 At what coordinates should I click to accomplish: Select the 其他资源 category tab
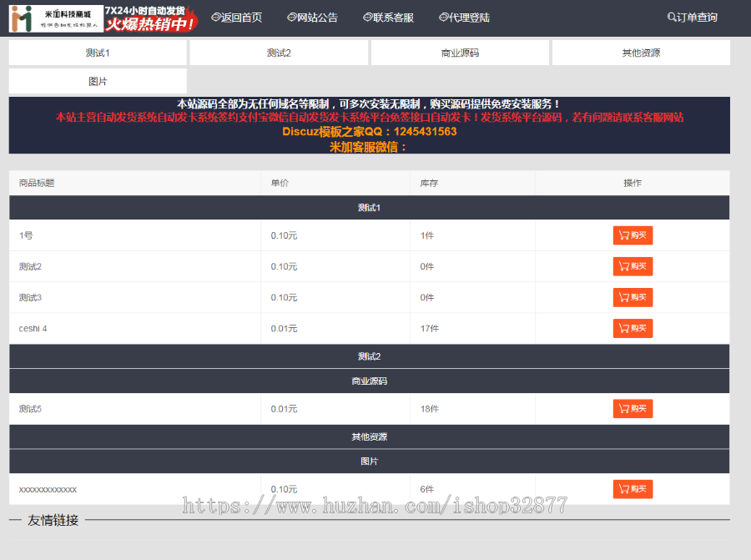[x=641, y=53]
